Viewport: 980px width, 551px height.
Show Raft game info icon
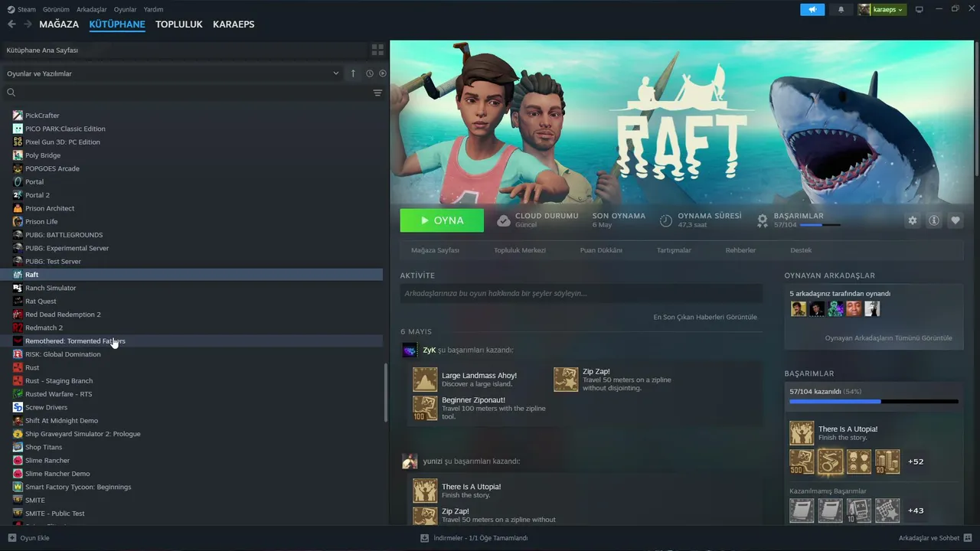pyautogui.click(x=934, y=220)
